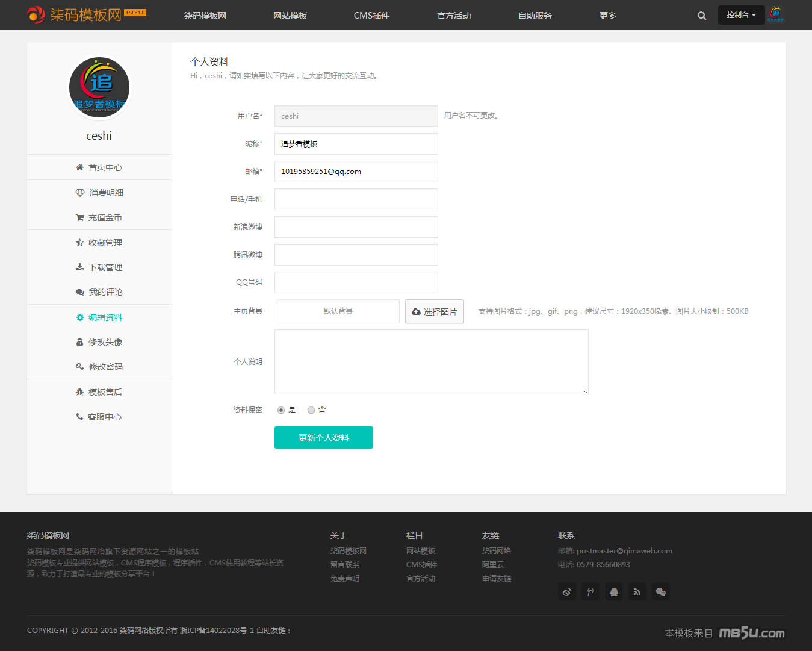Open the Weibo social icon in footer
The height and width of the screenshot is (651, 812).
click(567, 592)
